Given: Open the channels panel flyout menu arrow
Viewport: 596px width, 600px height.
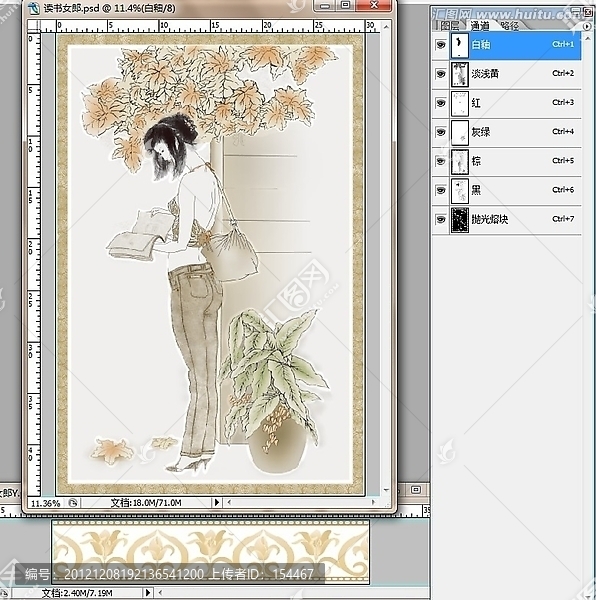Looking at the screenshot, I should tap(587, 26).
